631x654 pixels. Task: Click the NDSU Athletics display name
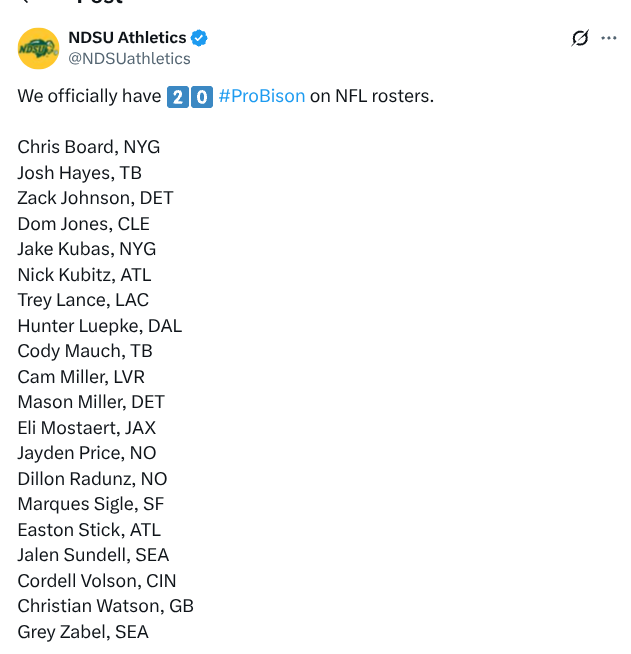127,38
